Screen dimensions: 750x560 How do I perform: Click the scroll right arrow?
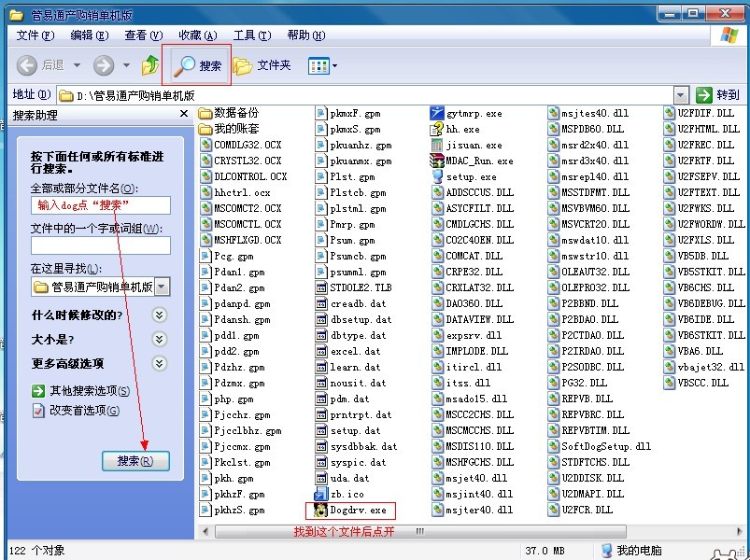[740, 531]
